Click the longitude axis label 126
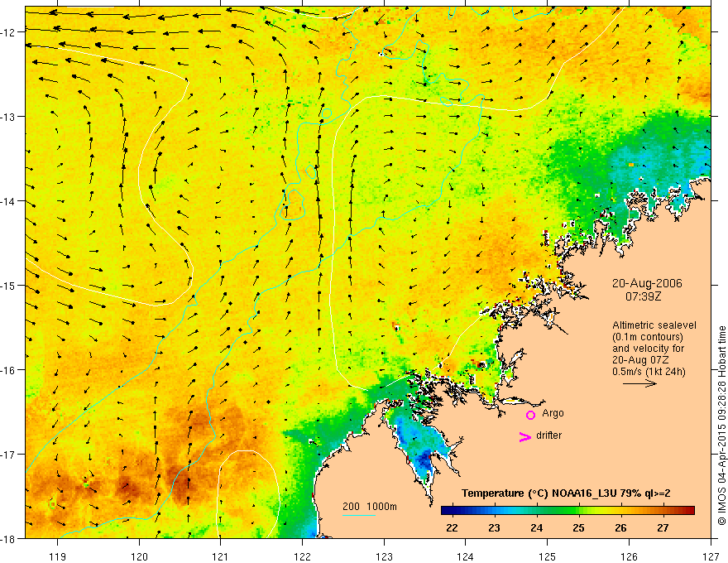The height and width of the screenshot is (563, 728). click(x=629, y=556)
